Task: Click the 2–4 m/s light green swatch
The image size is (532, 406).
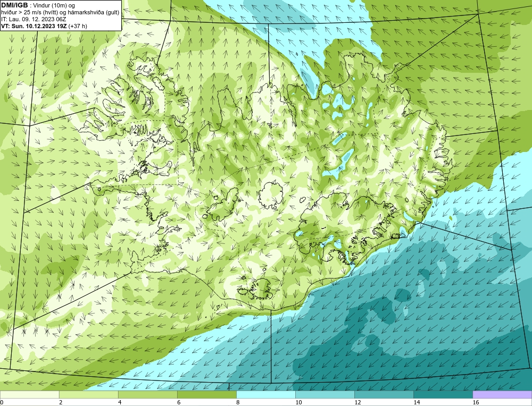Action: (88, 394)
